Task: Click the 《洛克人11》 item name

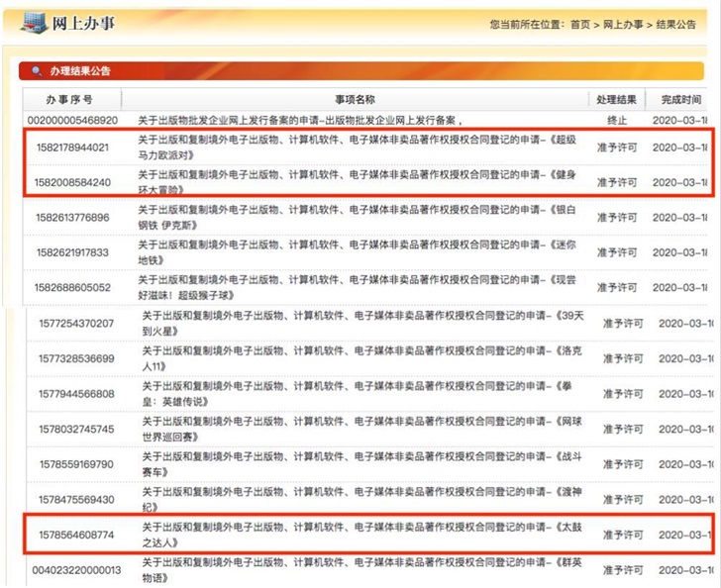Action: pos(362,358)
